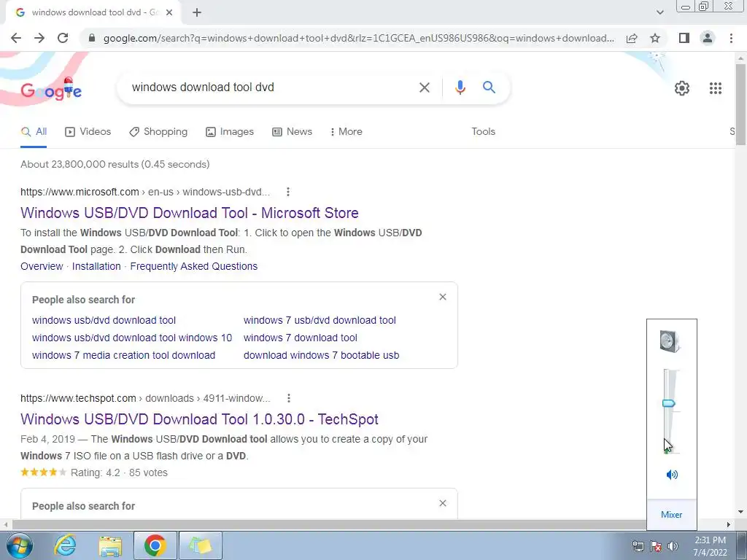Open Action Center flag icon
Viewport: 747px width, 560px height.
[656, 546]
